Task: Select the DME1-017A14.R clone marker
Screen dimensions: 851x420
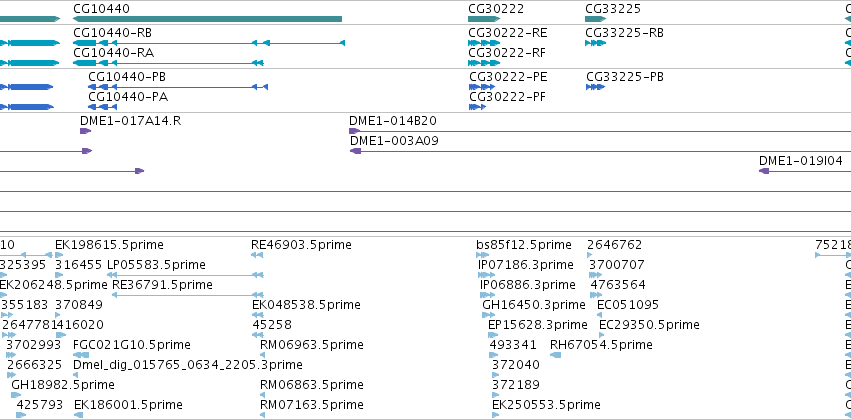Action: (x=86, y=131)
